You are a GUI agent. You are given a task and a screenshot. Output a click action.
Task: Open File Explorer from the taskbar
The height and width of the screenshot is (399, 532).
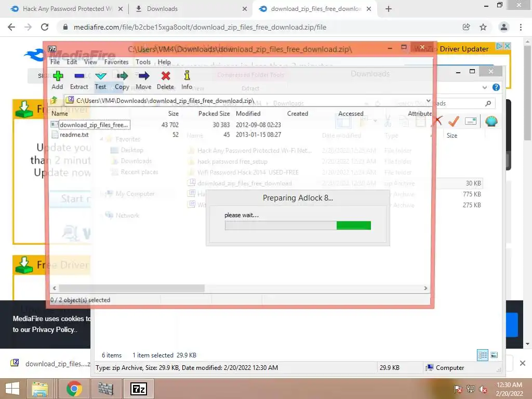[40, 389]
